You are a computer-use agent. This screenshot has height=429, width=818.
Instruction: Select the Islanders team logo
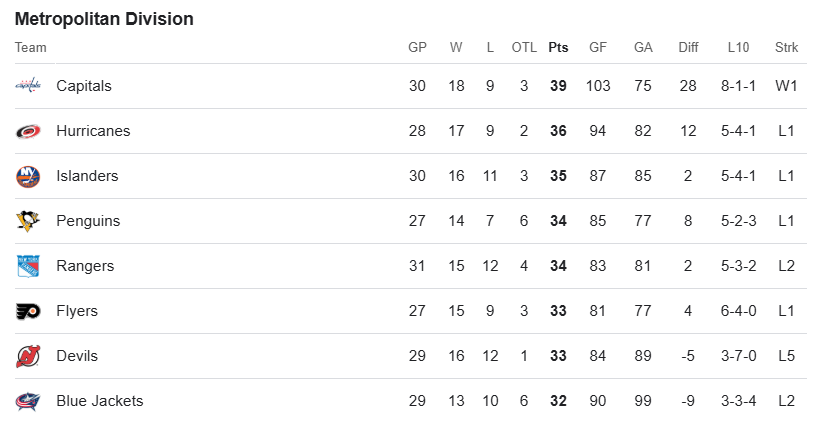[x=28, y=176]
